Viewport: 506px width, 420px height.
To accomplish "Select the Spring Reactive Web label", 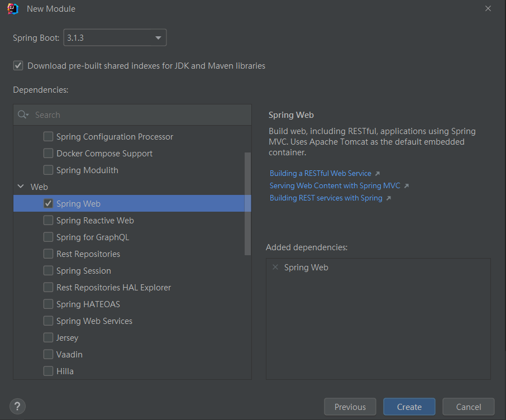I will (x=95, y=221).
